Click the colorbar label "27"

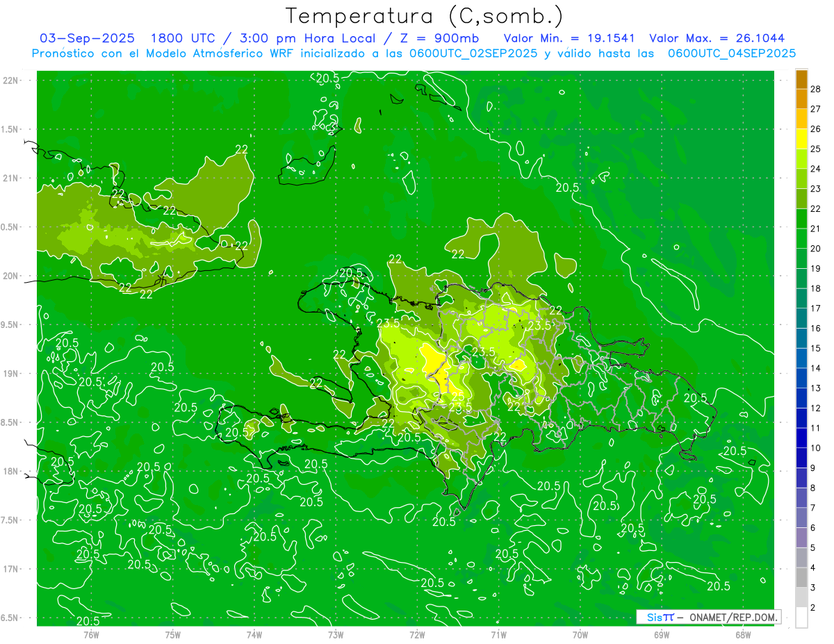tap(816, 109)
